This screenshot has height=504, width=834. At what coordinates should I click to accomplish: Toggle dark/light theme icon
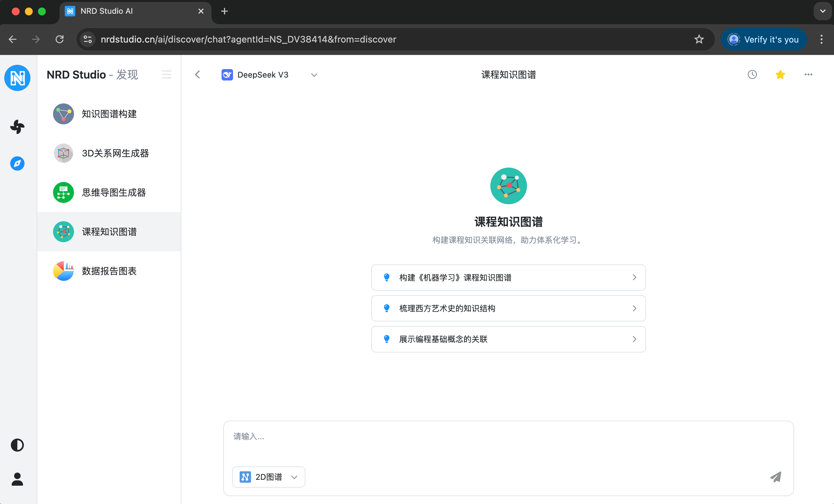[17, 445]
